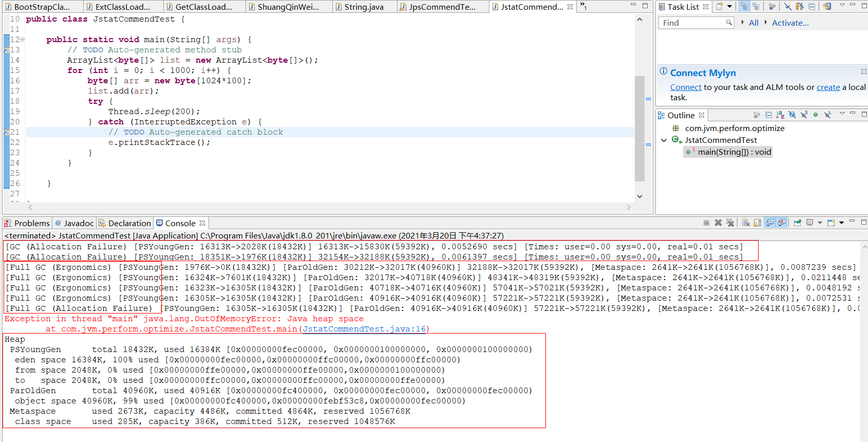
Task: Collapse the JstatCommendTest node in Outline
Action: [664, 140]
